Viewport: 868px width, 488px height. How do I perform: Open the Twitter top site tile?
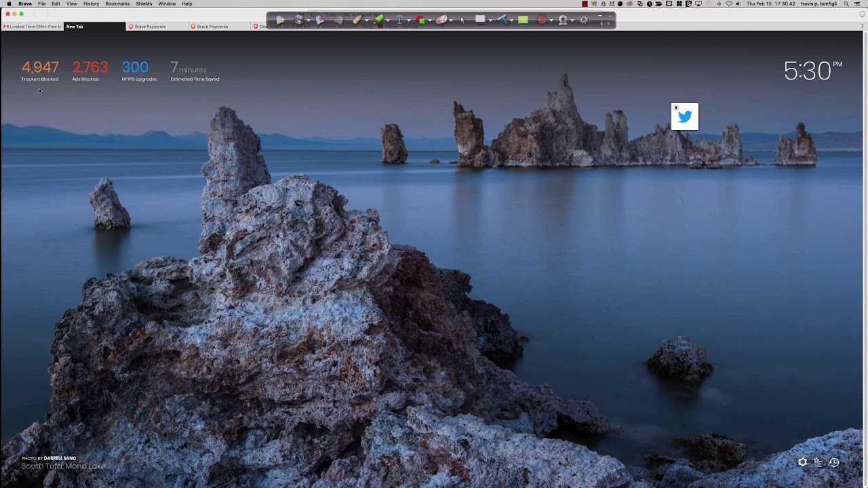click(684, 117)
